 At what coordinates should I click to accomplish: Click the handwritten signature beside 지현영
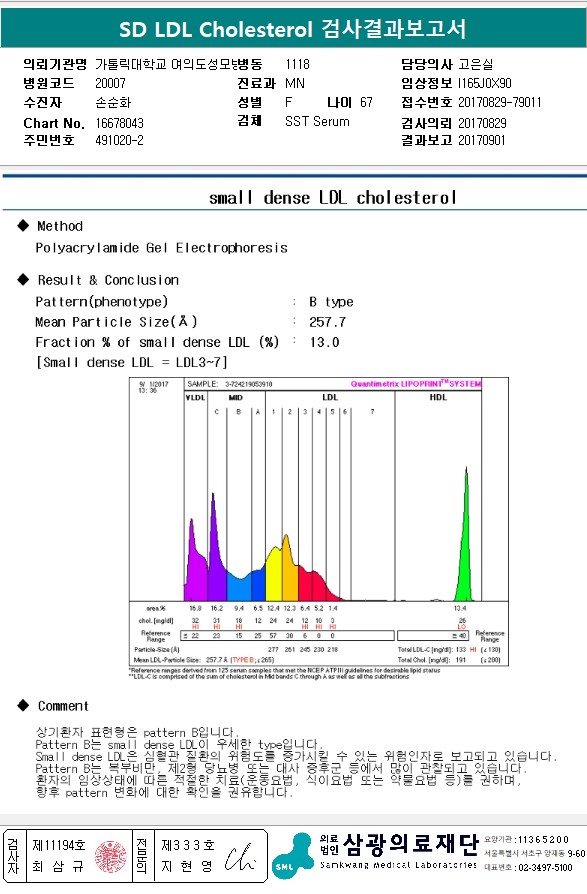(x=240, y=858)
